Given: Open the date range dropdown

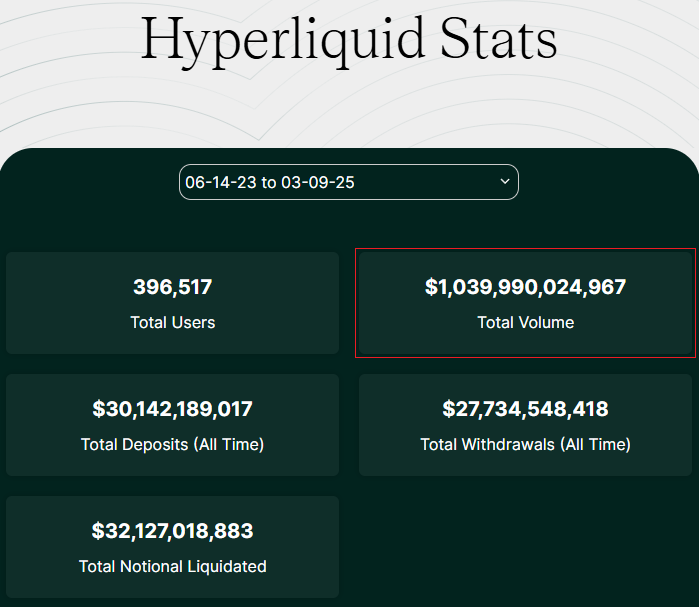Looking at the screenshot, I should pyautogui.click(x=349, y=182).
